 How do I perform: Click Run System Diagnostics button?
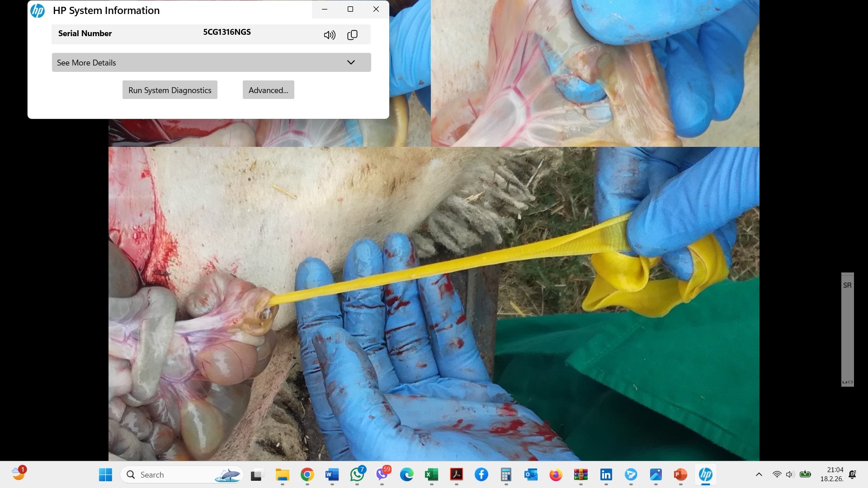point(170,90)
